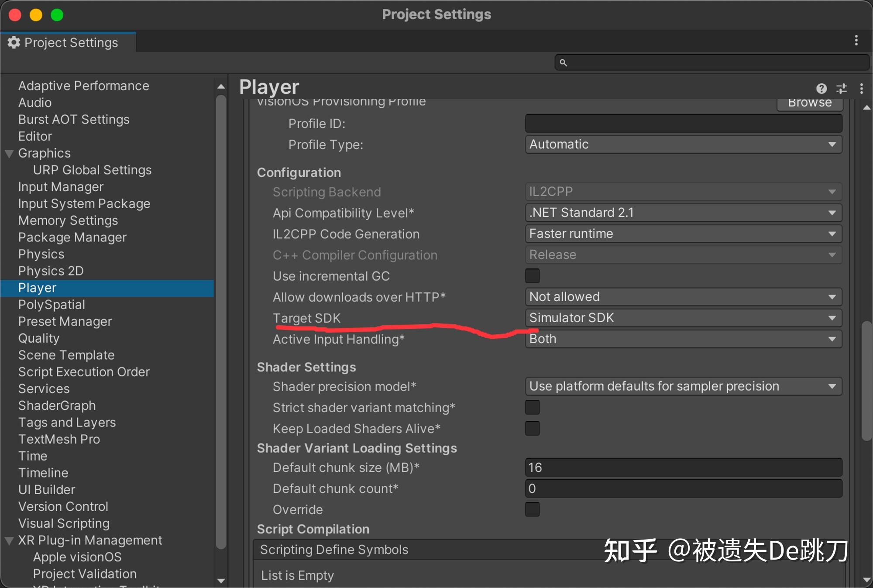Open the window kebab menu at top right

[x=856, y=41]
